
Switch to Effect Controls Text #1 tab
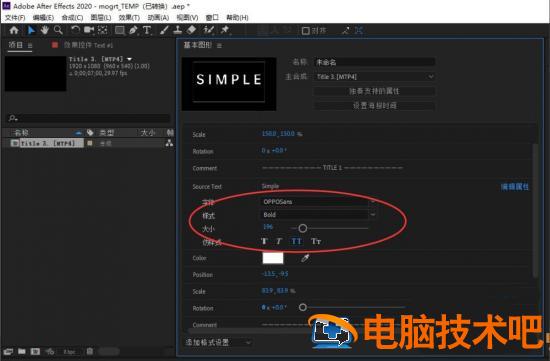pyautogui.click(x=88, y=45)
